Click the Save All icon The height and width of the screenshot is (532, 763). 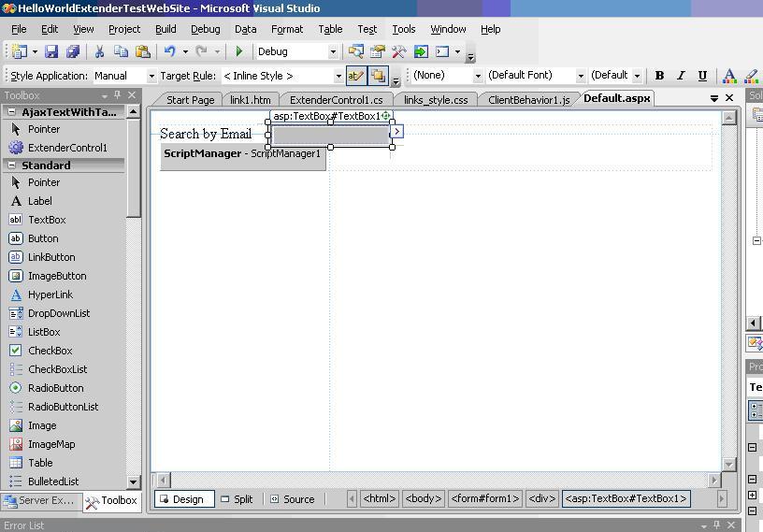tap(73, 51)
